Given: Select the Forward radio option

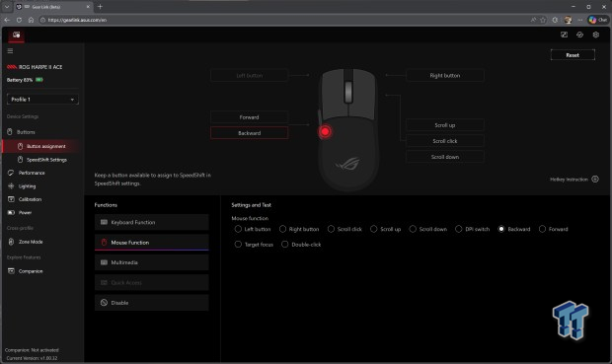Looking at the screenshot, I should (x=542, y=229).
